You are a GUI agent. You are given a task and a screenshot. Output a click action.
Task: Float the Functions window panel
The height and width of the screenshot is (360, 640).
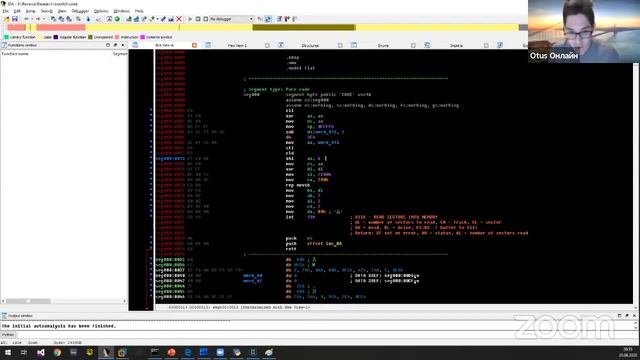tap(115, 45)
